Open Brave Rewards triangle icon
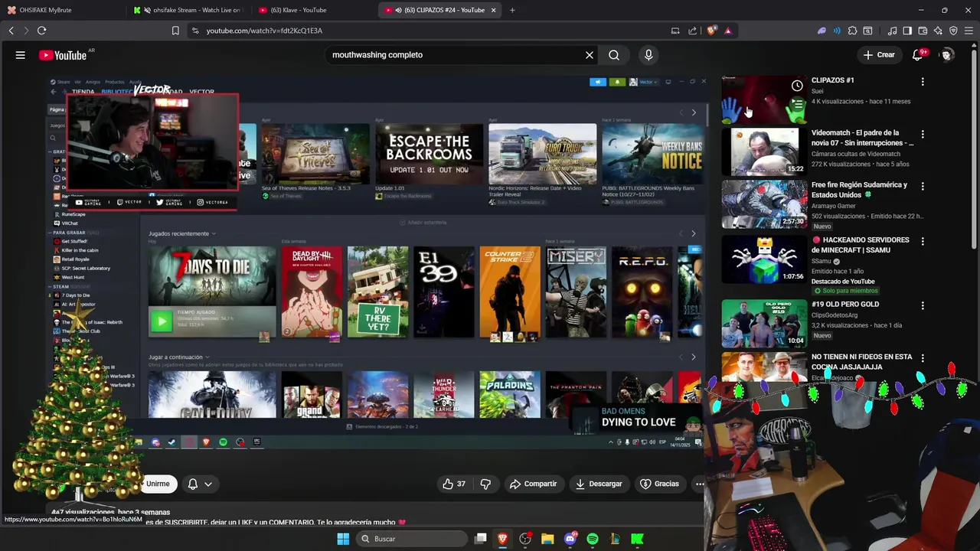Image resolution: width=980 pixels, height=551 pixels. click(x=728, y=31)
